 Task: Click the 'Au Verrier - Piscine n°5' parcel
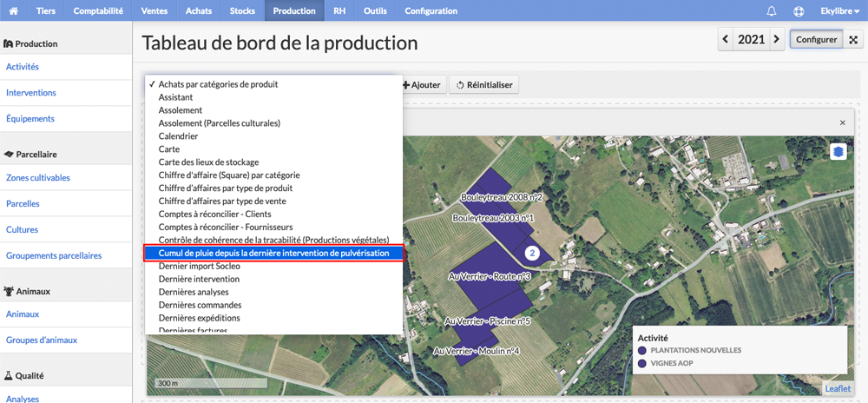point(488,321)
